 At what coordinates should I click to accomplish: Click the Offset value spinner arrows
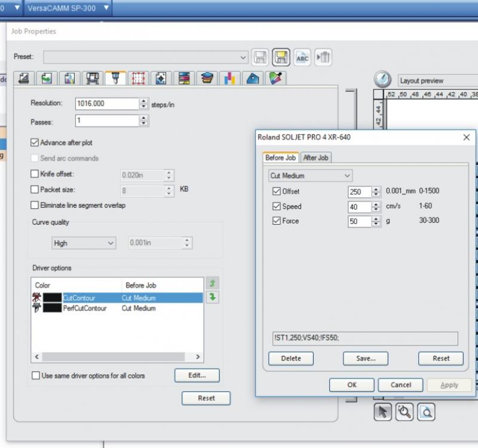tap(376, 192)
